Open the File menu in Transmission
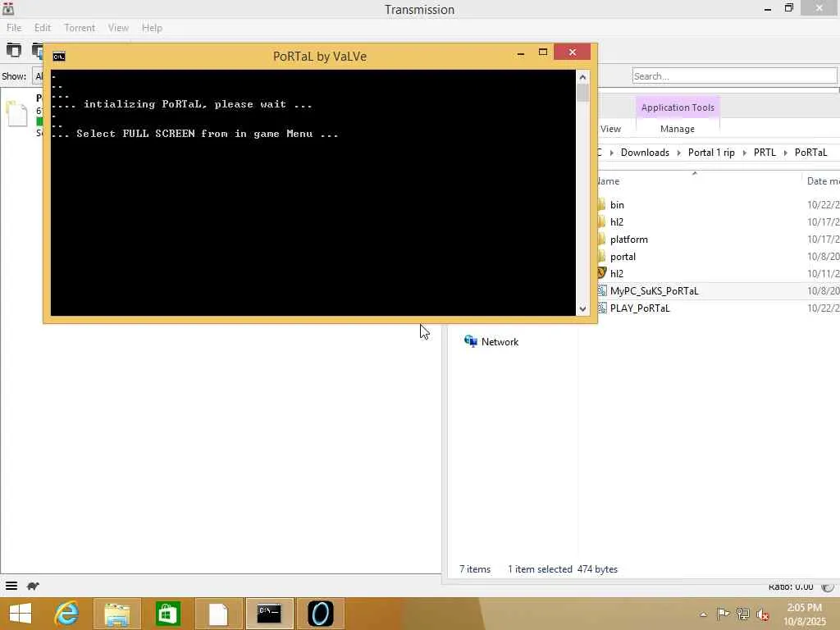840x630 pixels. [x=14, y=28]
